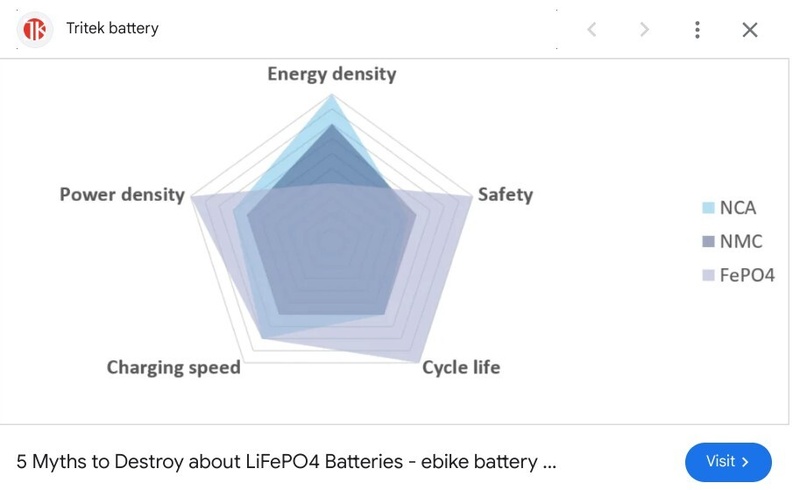Click the Energy density axis label
This screenshot has width=800, height=490.
331,74
